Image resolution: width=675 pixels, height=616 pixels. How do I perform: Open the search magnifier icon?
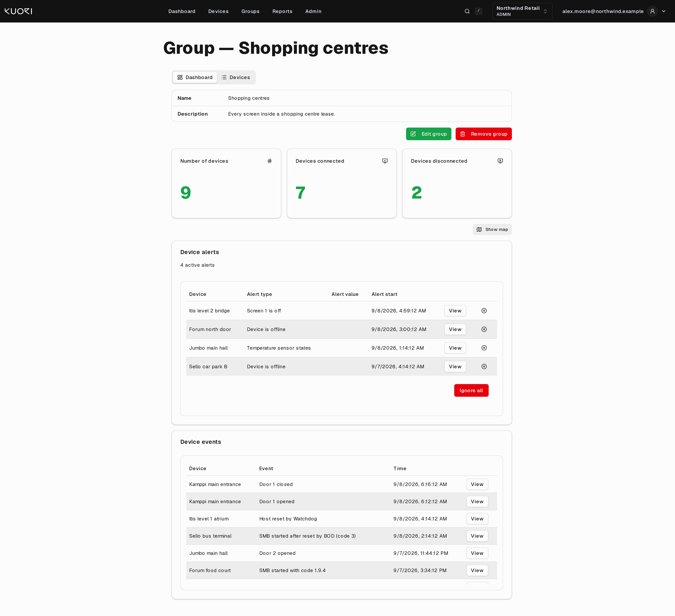point(467,11)
